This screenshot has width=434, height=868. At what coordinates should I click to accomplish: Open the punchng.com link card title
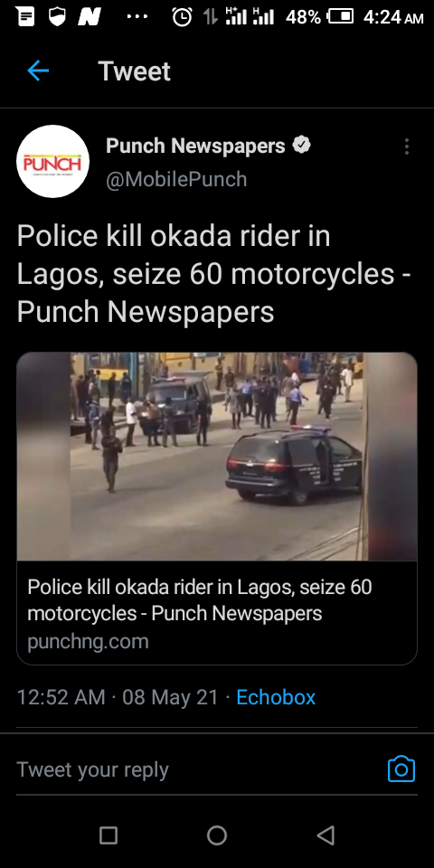(x=199, y=599)
